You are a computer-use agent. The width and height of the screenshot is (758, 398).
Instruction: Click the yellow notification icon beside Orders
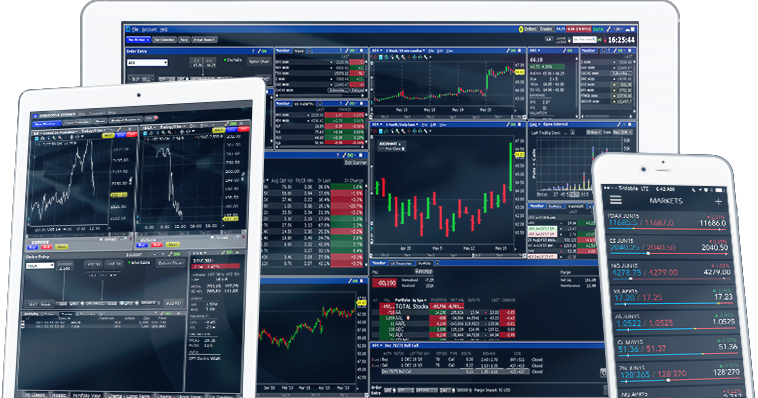point(521,29)
